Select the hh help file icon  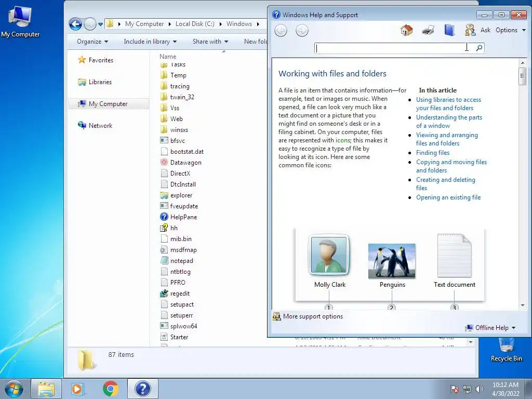164,228
